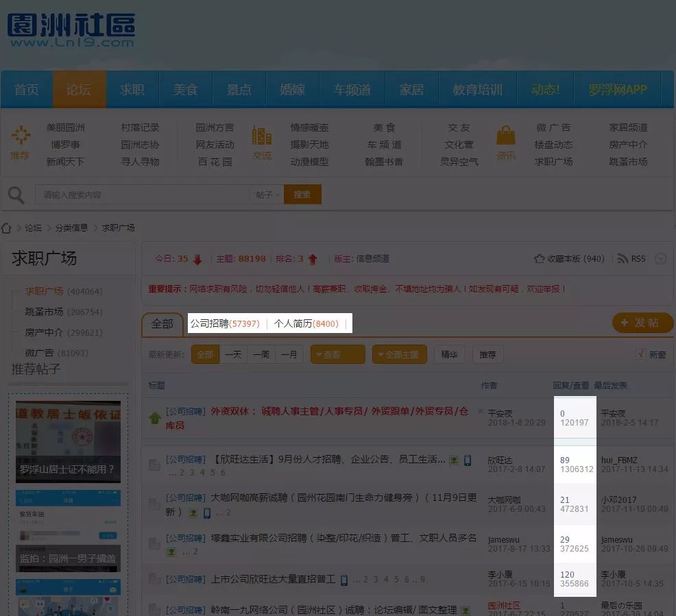
Task: Toggle the 新窗 checkbox
Action: (x=640, y=354)
